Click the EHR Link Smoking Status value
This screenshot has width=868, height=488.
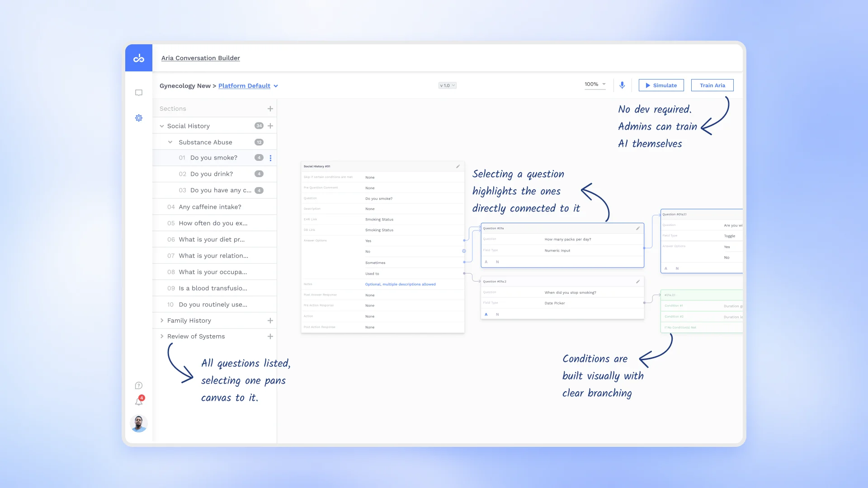click(x=379, y=220)
